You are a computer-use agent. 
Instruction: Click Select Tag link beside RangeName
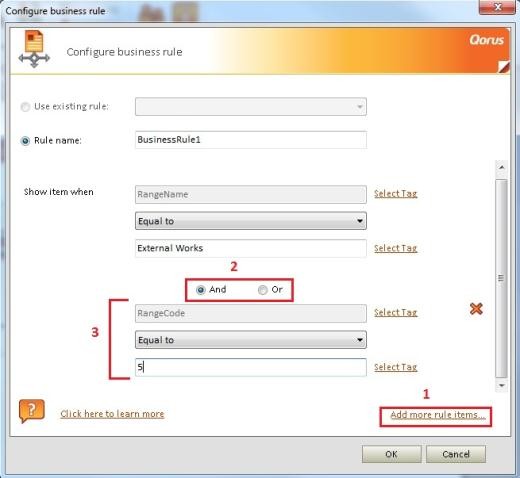coord(396,194)
